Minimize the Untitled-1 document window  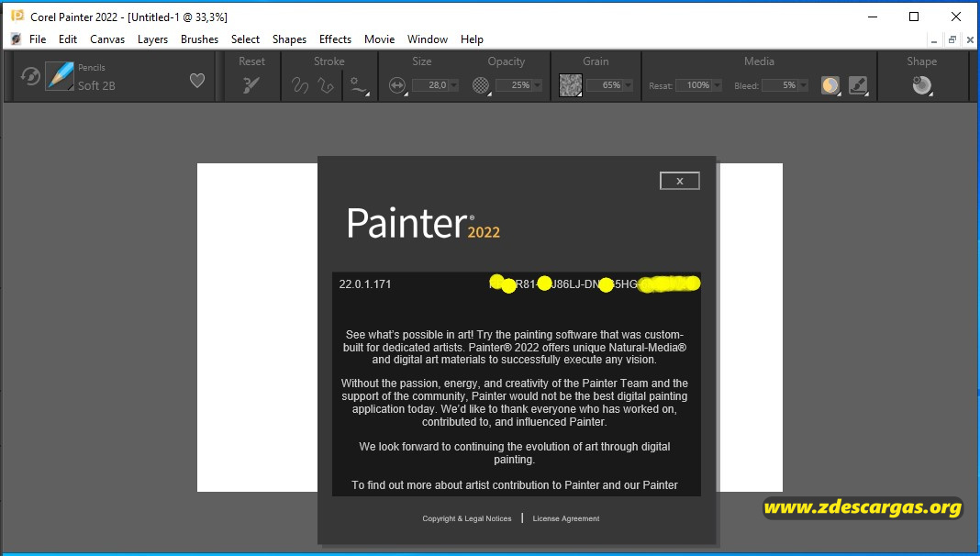click(x=934, y=40)
